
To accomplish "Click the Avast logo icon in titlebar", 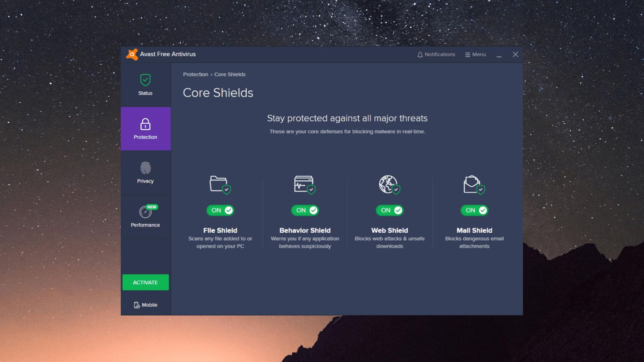I will coord(132,53).
